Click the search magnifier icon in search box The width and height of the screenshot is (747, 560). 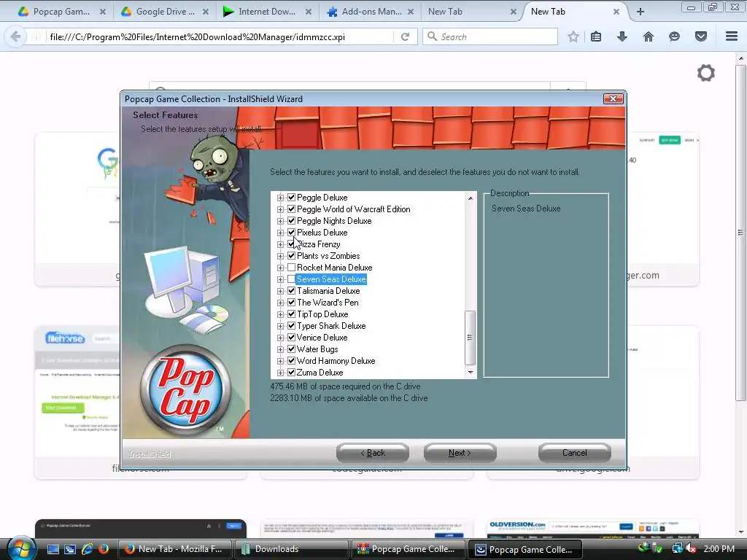click(x=432, y=36)
